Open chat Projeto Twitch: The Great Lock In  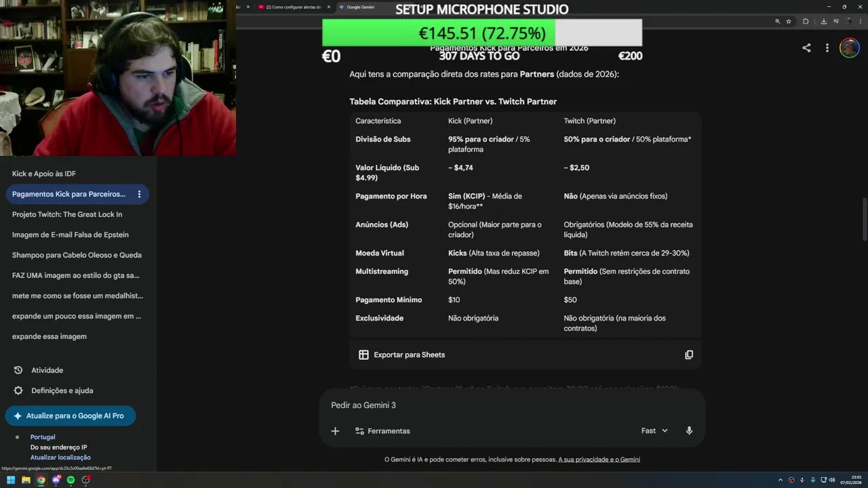tap(67, 214)
